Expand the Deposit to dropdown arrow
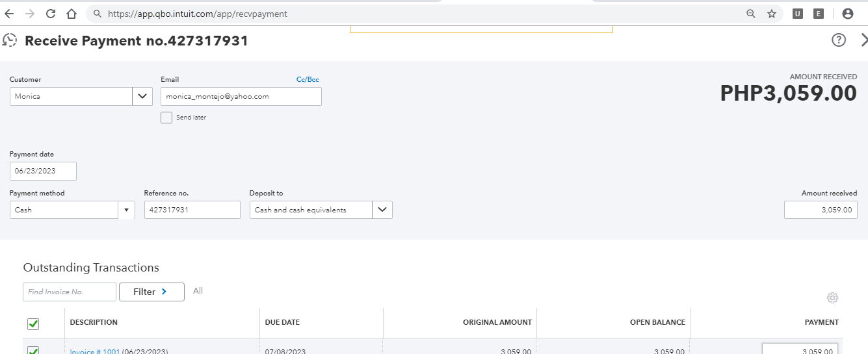The height and width of the screenshot is (354, 868). 382,210
